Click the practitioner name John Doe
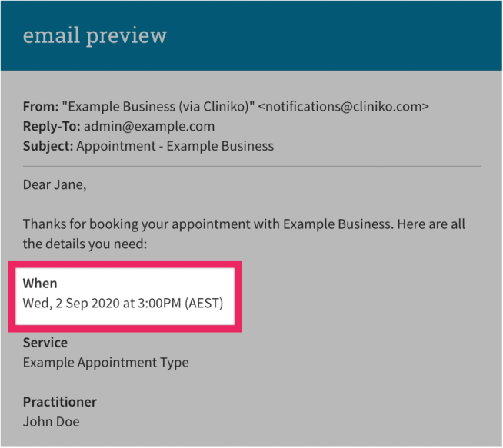Screen dimensions: 503x448 point(51,422)
